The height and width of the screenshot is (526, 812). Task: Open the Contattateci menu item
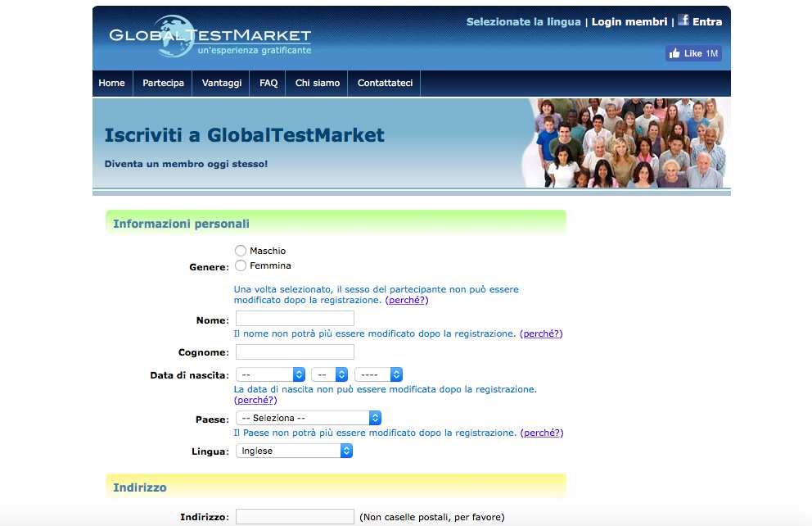coord(385,83)
